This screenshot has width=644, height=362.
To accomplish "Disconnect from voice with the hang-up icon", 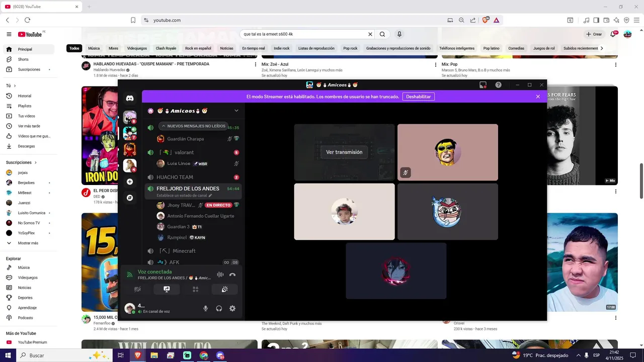I will (232, 275).
